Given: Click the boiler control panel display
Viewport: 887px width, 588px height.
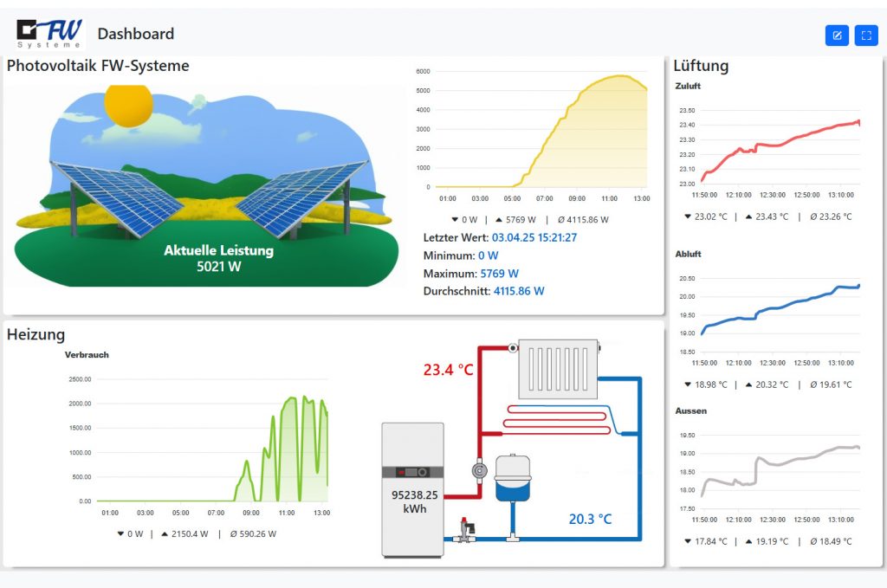Looking at the screenshot, I should pyautogui.click(x=412, y=472).
